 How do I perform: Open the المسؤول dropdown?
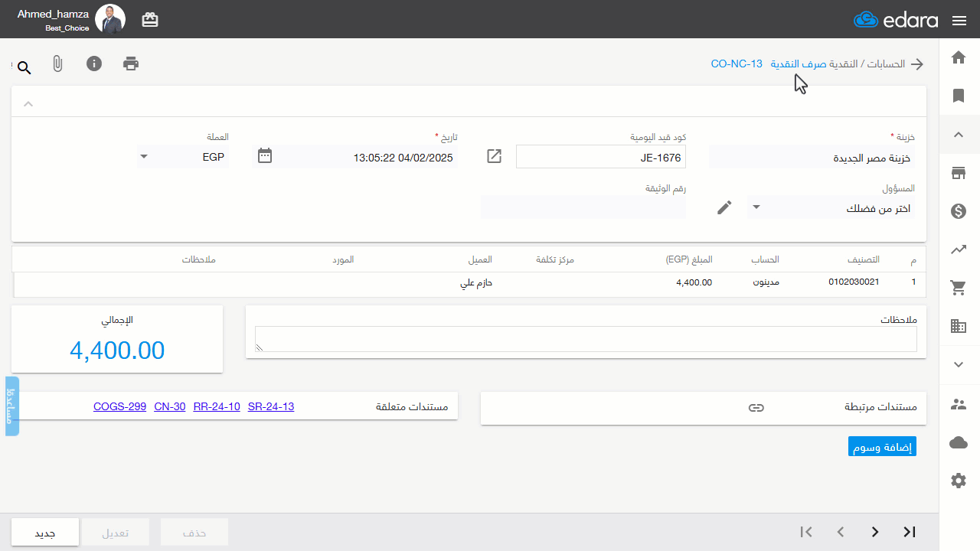tap(831, 207)
